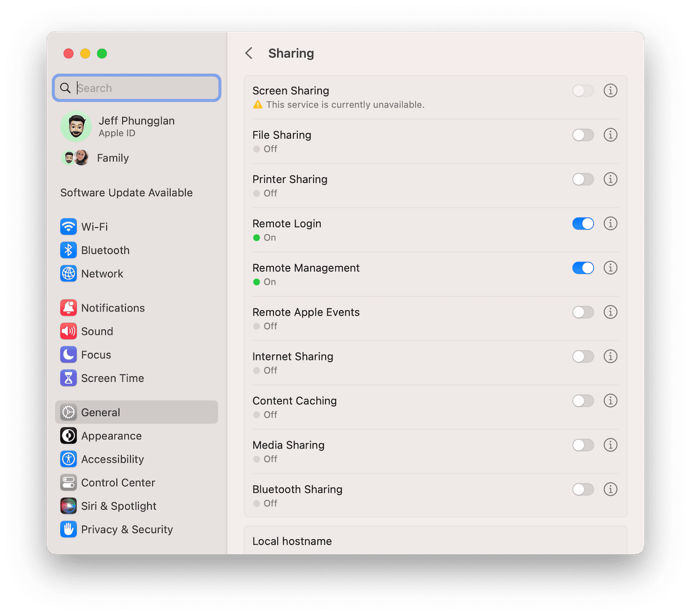Open Notifications via its bell icon
Image resolution: width=691 pixels, height=616 pixels.
[68, 307]
